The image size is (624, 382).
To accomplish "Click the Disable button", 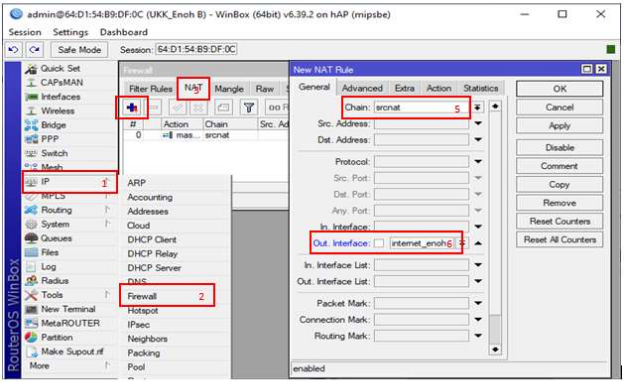I will coord(560,148).
